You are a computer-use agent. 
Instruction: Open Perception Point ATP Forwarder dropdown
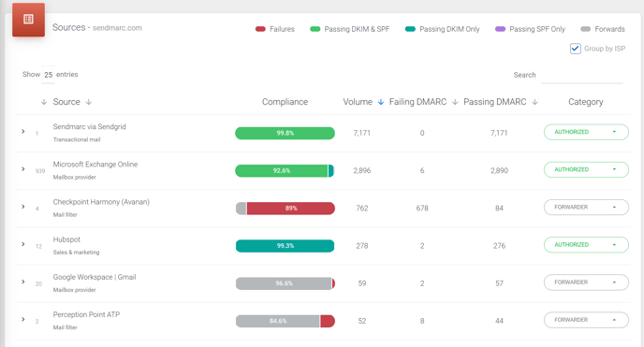click(586, 320)
